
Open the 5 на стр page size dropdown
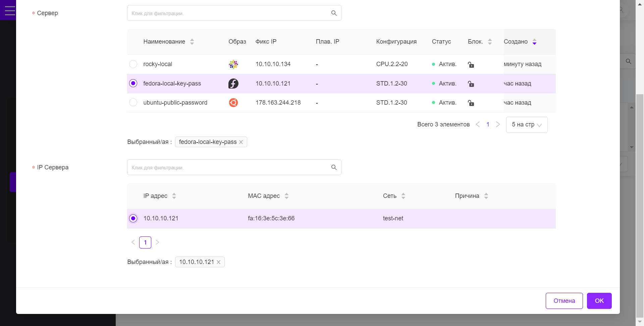527,125
